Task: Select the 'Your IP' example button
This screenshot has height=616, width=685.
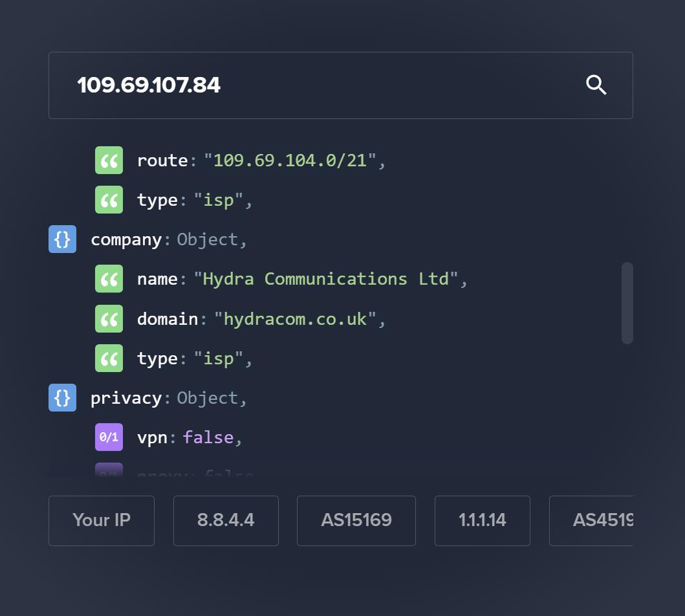Action: click(x=102, y=520)
